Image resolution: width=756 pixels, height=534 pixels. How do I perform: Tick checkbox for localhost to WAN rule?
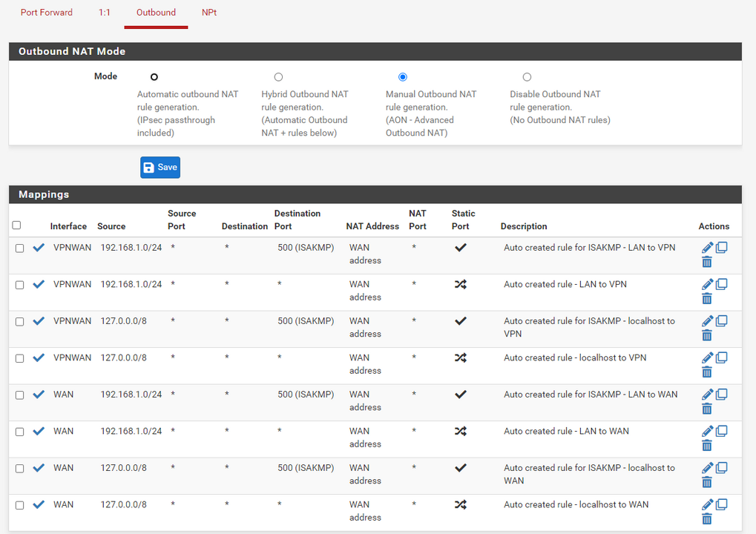[x=20, y=505]
